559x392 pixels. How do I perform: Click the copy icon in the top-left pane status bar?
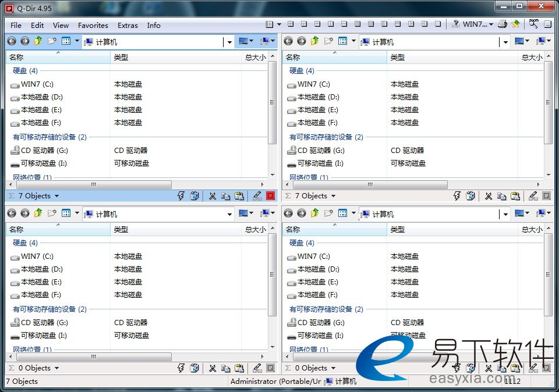tap(226, 196)
